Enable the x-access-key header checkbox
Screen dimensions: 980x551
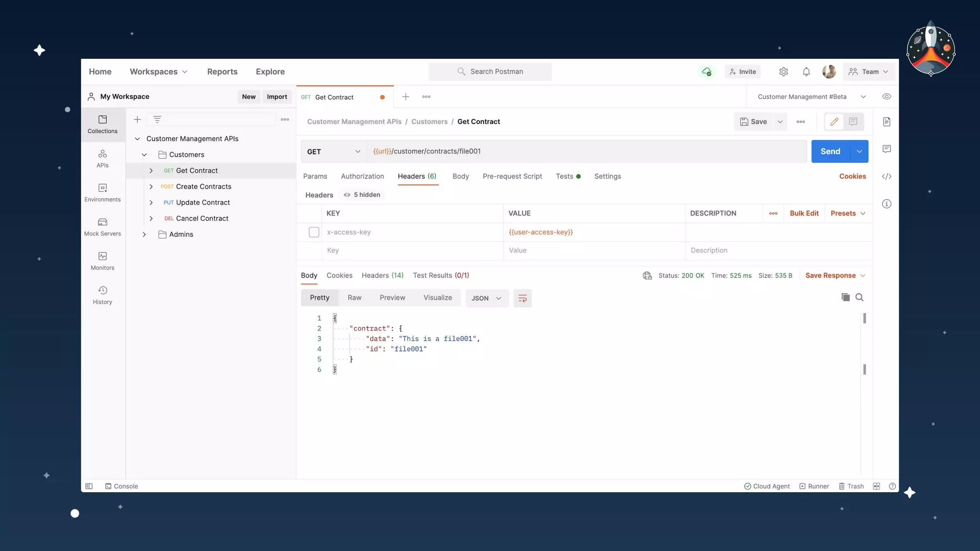(314, 232)
